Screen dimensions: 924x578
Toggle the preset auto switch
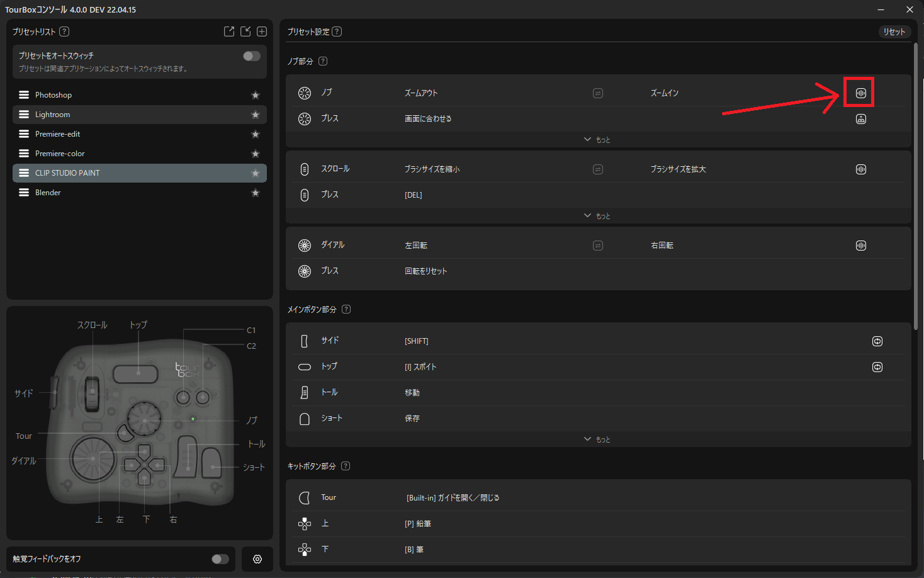pyautogui.click(x=251, y=56)
